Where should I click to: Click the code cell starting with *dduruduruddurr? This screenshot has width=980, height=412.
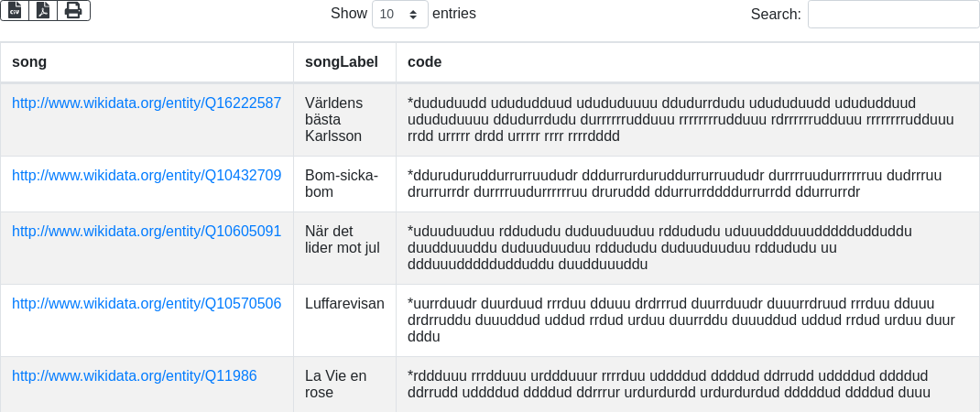[x=687, y=184]
